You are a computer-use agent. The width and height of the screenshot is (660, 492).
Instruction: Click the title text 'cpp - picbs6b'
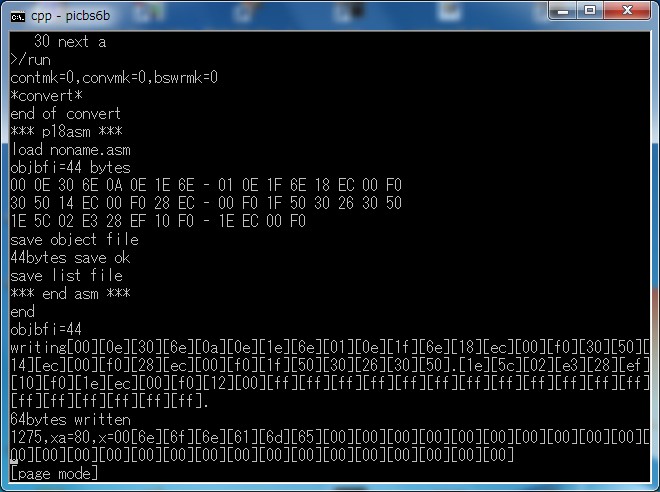[x=70, y=16]
